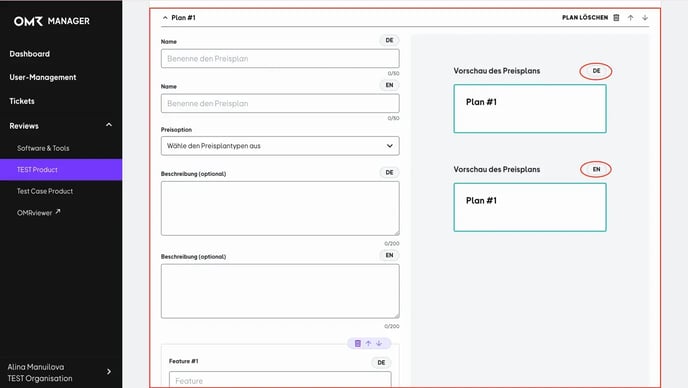Click the Preisoption label text
This screenshot has width=688, height=388.
(x=176, y=129)
